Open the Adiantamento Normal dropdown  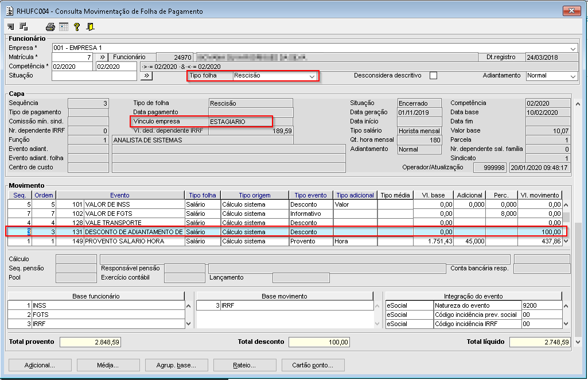tap(572, 76)
